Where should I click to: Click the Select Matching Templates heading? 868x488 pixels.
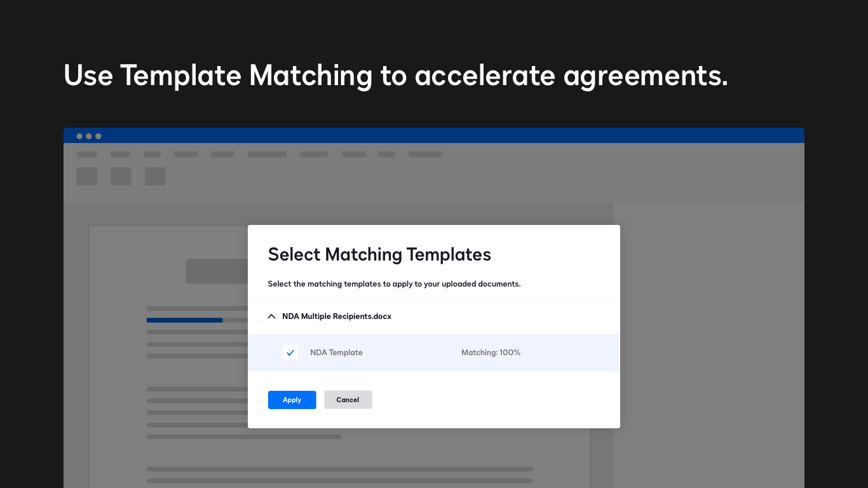(379, 254)
